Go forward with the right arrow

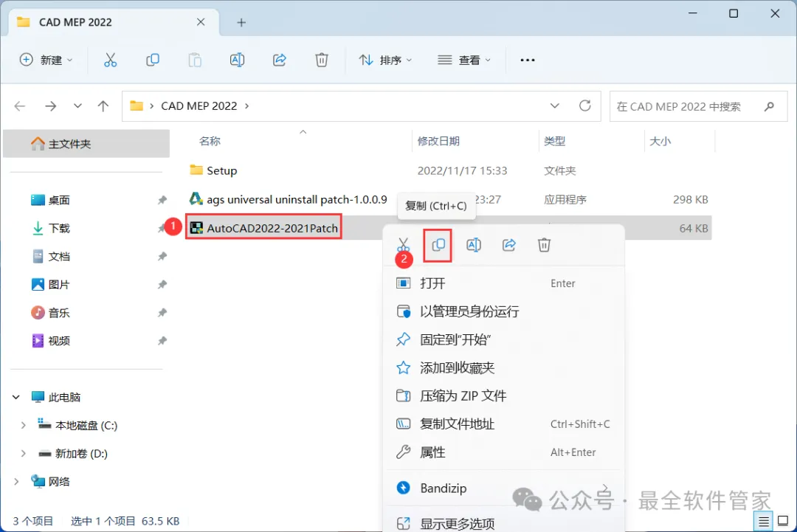[x=50, y=106]
